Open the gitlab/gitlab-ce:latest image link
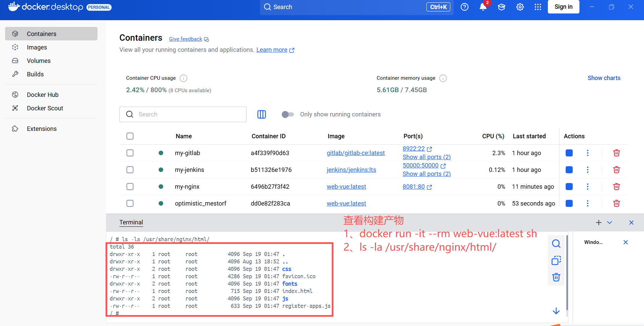The image size is (644, 326). click(355, 153)
